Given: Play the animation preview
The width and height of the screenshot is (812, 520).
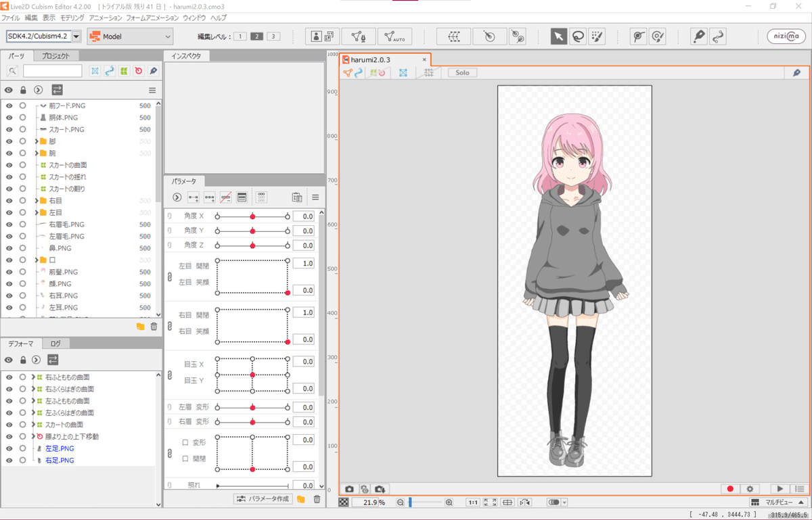Looking at the screenshot, I should tap(780, 489).
